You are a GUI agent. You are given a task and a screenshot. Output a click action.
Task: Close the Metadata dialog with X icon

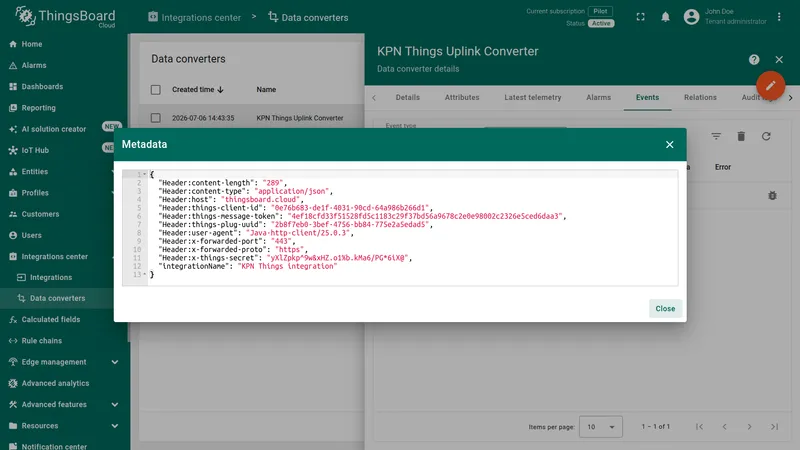pos(669,145)
